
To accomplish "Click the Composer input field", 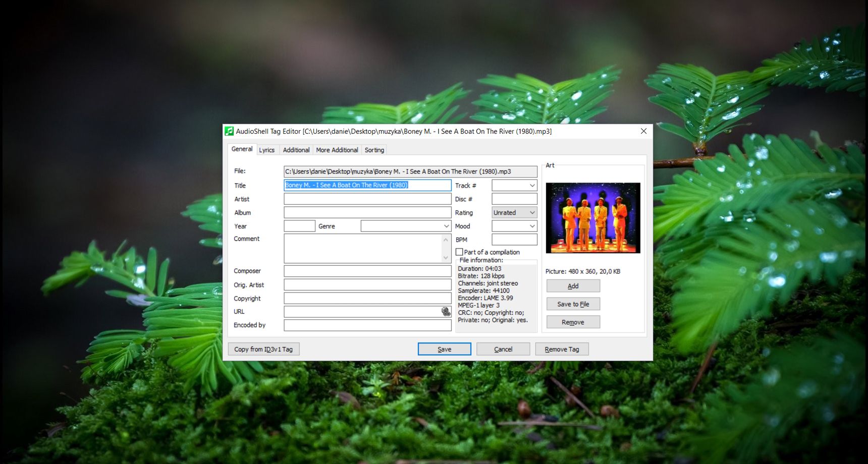I will click(367, 271).
